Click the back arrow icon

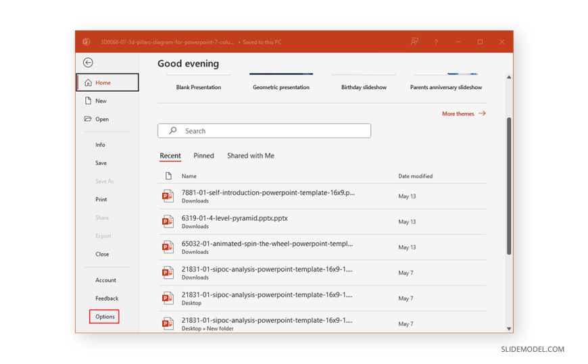(x=88, y=63)
